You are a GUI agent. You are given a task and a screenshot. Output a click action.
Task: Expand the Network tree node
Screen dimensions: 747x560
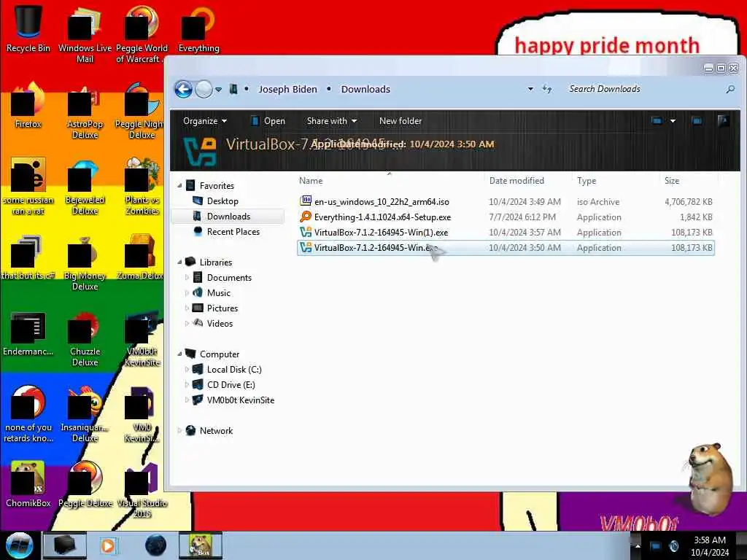[x=179, y=431]
